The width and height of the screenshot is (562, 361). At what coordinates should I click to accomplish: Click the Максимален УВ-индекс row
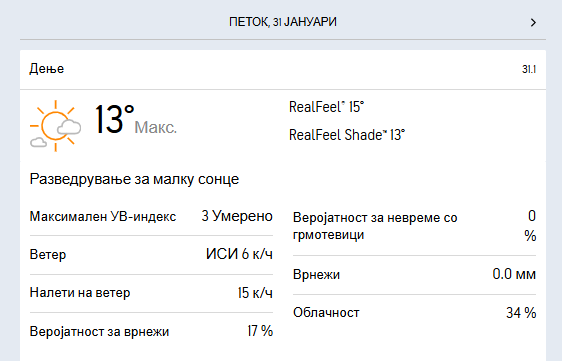point(151,216)
